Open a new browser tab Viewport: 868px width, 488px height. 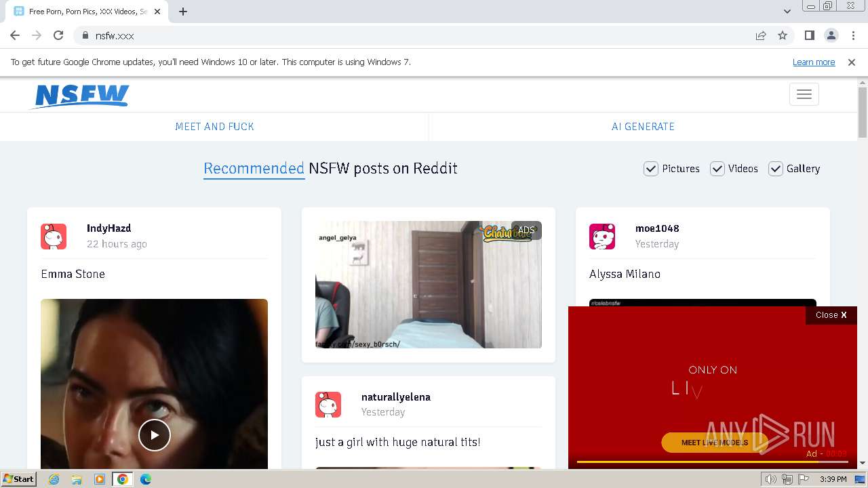point(183,12)
